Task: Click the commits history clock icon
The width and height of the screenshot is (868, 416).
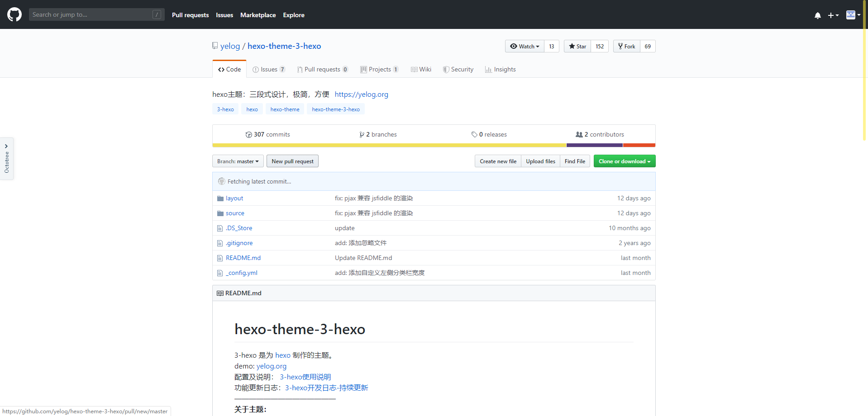Action: tap(248, 135)
